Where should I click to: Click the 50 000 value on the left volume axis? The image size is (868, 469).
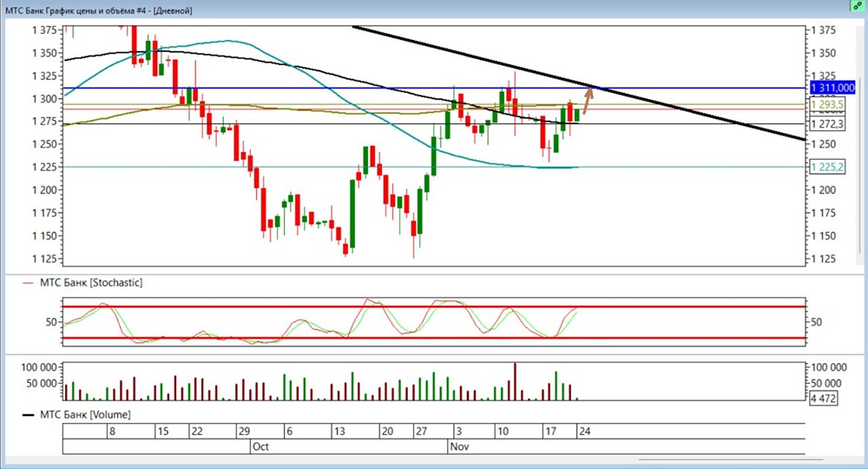42,383
